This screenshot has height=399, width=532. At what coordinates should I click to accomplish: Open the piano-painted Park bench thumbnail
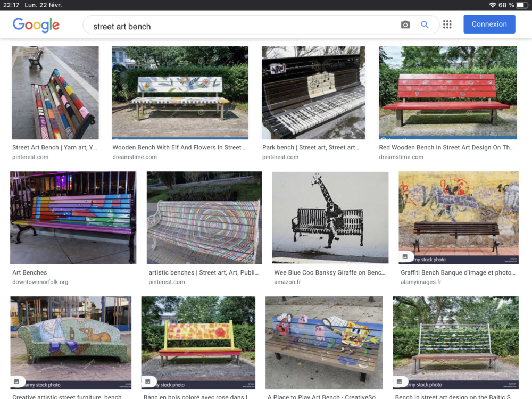pyautogui.click(x=313, y=93)
